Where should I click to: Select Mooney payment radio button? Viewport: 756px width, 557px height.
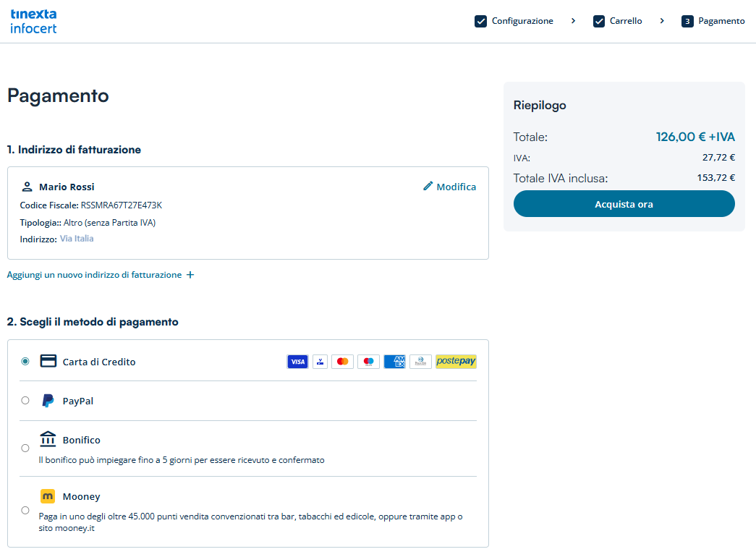coord(25,510)
